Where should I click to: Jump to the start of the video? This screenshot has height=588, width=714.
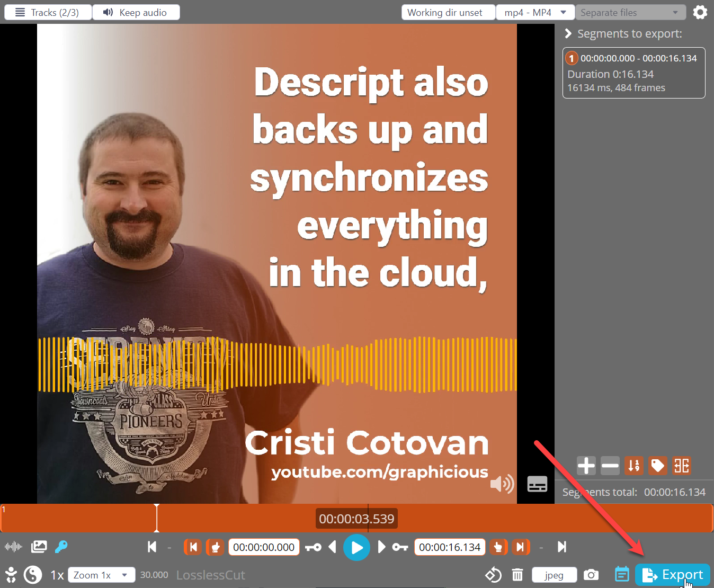pyautogui.click(x=152, y=547)
